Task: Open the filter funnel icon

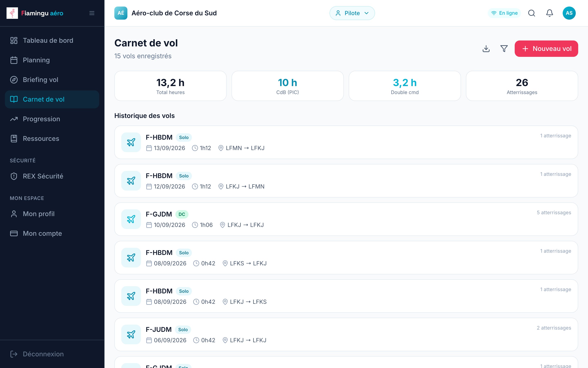Action: click(x=504, y=49)
